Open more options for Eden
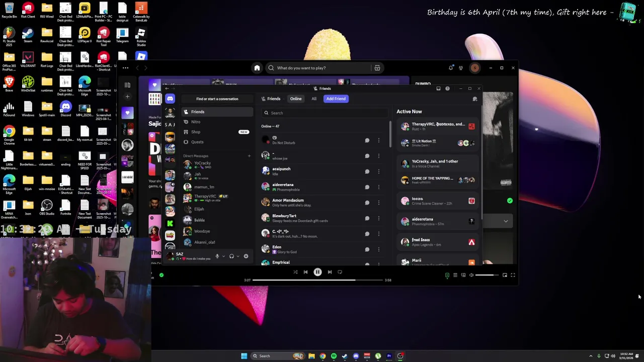This screenshot has height=362, width=644. pyautogui.click(x=379, y=249)
